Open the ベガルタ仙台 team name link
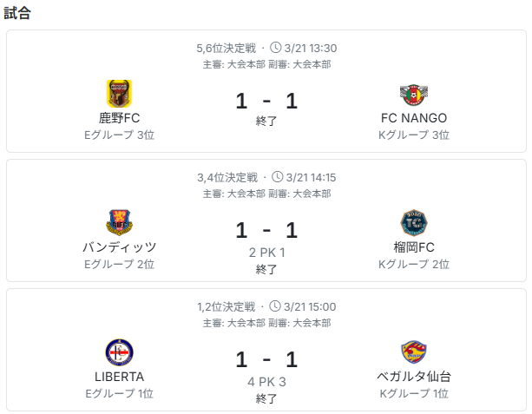532x414 pixels. [413, 377]
